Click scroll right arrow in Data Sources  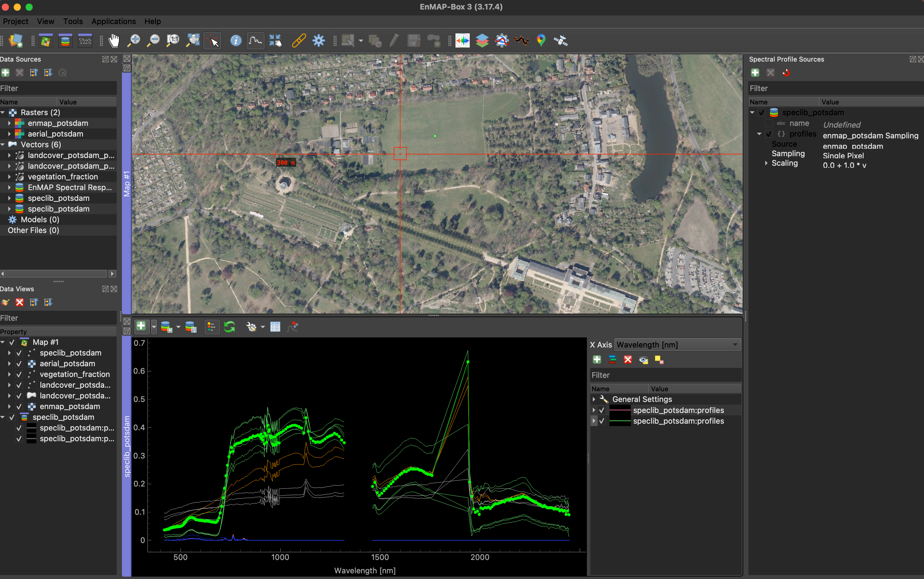[112, 273]
